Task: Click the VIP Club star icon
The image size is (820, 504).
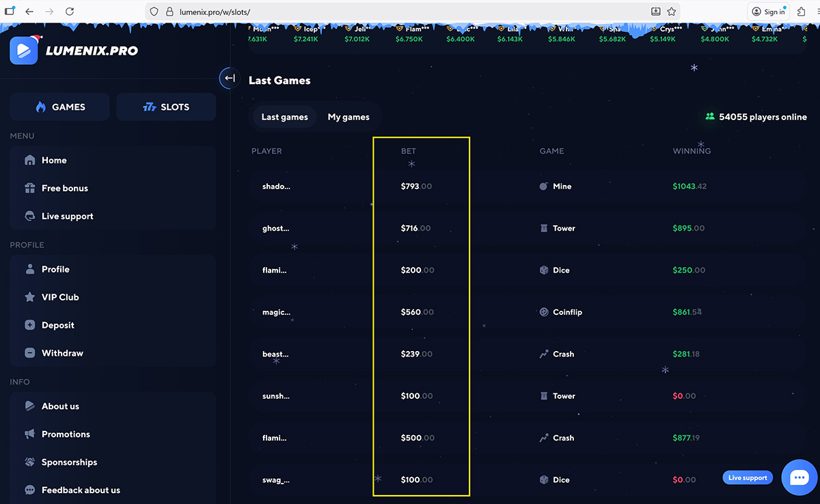Action: click(29, 298)
